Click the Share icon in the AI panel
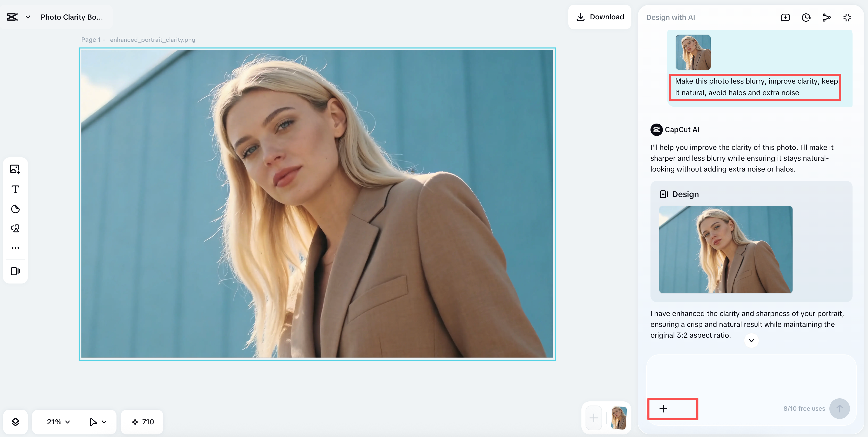This screenshot has height=437, width=868. tap(827, 17)
